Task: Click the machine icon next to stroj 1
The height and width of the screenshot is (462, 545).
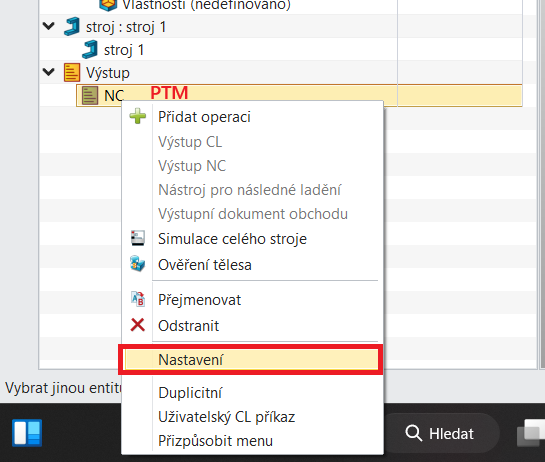Action: click(90, 49)
